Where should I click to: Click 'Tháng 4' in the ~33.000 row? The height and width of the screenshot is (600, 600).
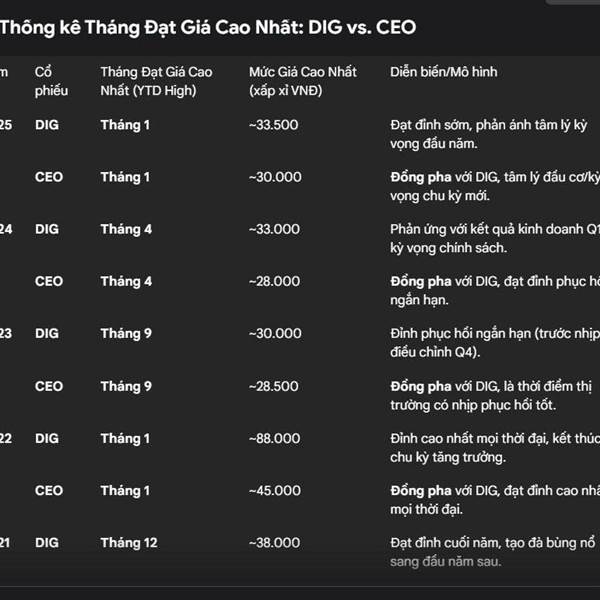point(126,229)
